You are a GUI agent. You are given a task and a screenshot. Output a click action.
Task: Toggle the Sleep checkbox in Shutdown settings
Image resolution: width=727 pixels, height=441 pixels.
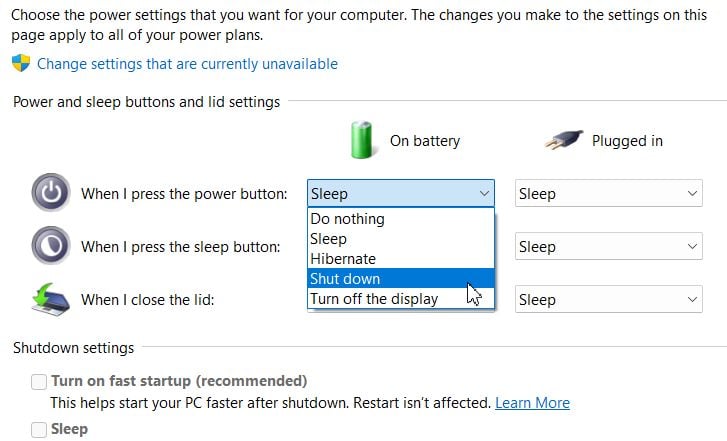(39, 429)
